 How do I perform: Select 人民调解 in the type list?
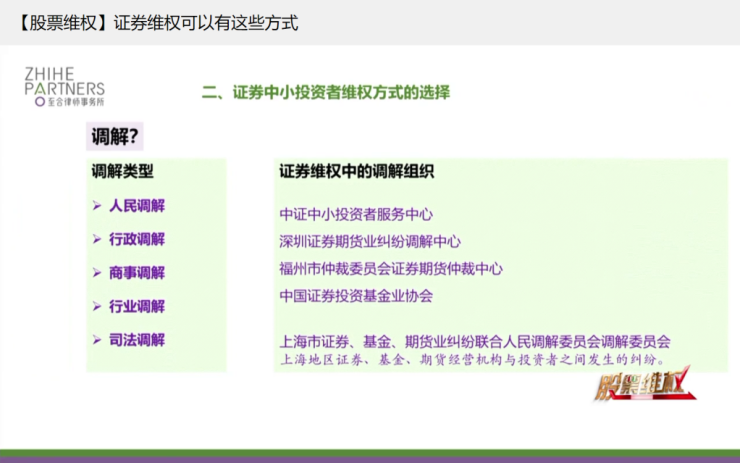click(137, 205)
